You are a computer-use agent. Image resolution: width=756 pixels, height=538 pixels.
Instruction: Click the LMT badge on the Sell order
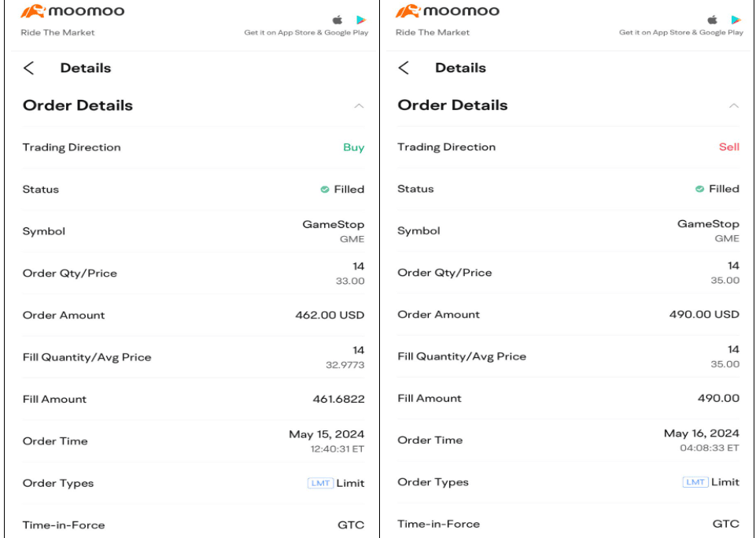coord(695,482)
